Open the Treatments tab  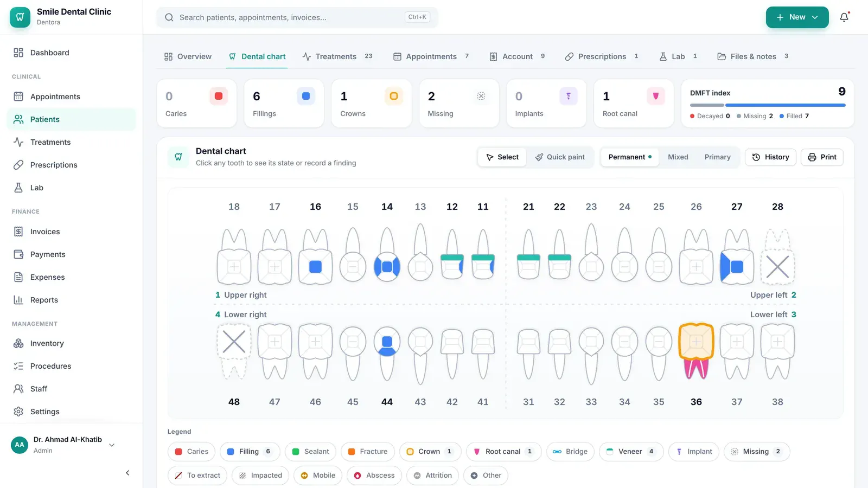click(337, 56)
